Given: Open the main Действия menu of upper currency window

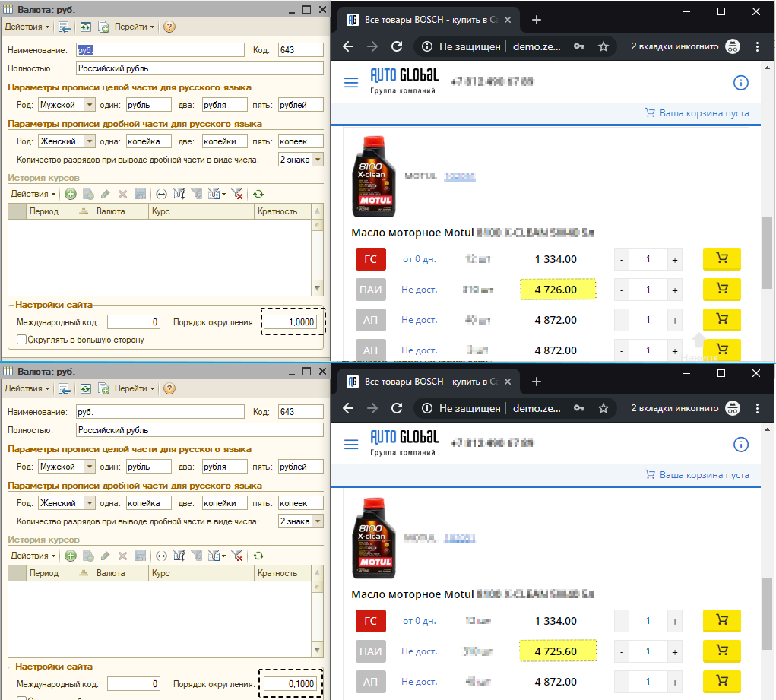Looking at the screenshot, I should tap(27, 27).
